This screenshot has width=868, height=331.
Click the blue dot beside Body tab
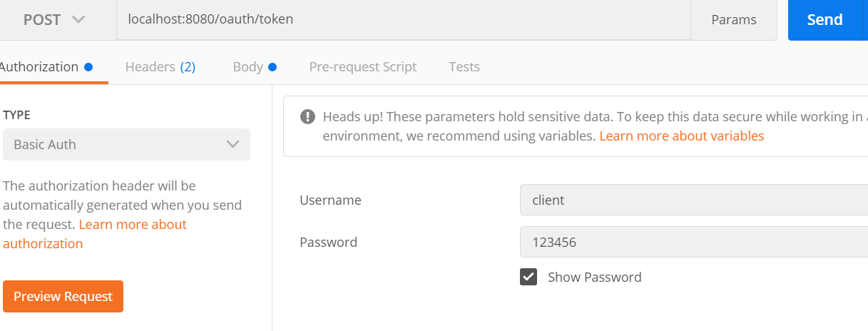[x=272, y=67]
